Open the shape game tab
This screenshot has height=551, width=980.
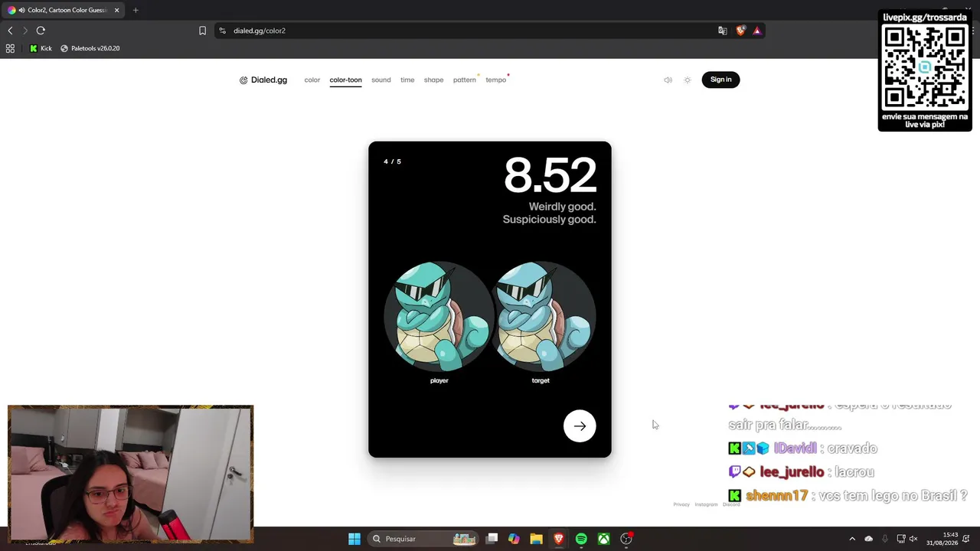point(433,80)
